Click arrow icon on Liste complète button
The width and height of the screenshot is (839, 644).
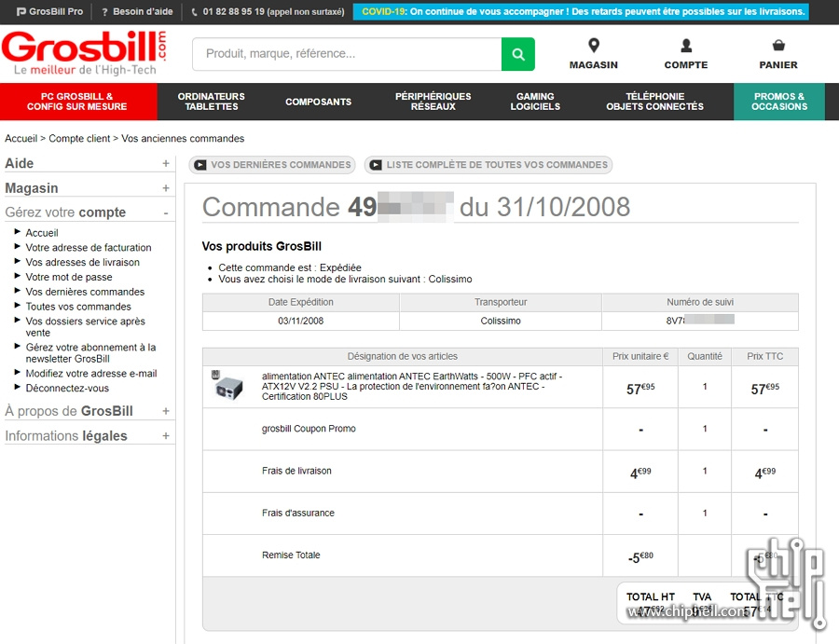point(376,165)
